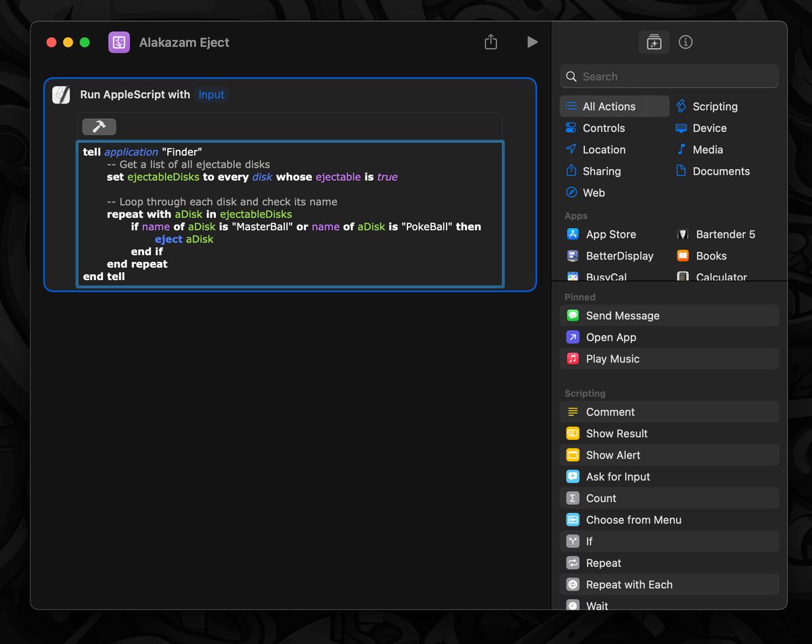Click the Alakazam Eject shortcut icon
Viewport: 812px width, 644px height.
click(119, 42)
